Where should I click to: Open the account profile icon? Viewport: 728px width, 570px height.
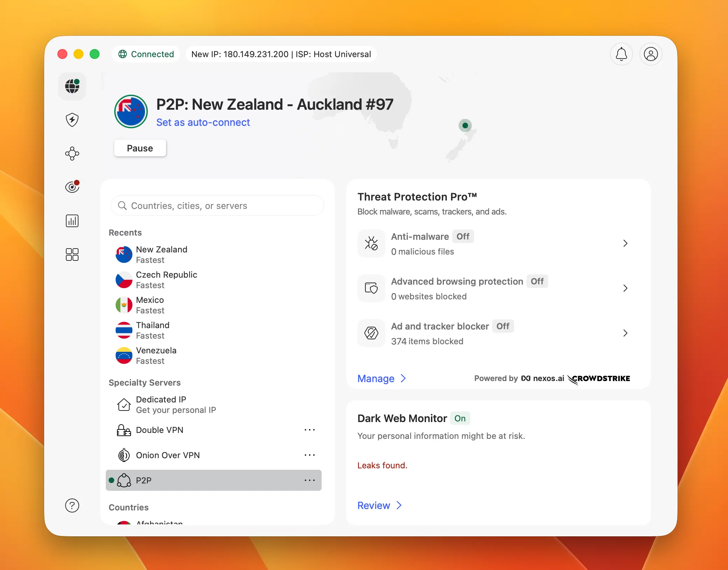(651, 54)
